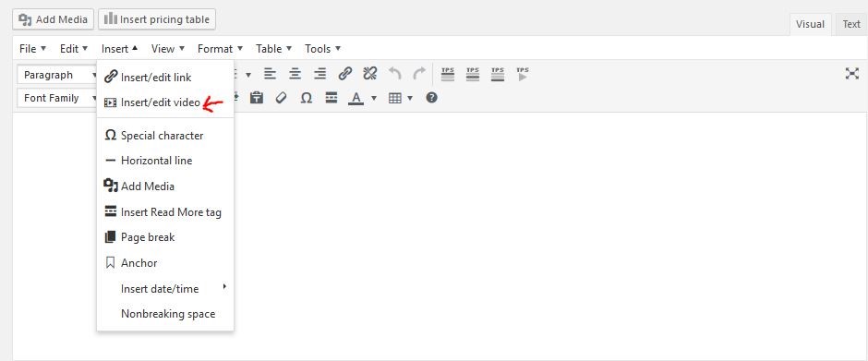
Task: Click the special character Omega toolbar icon
Action: (307, 98)
